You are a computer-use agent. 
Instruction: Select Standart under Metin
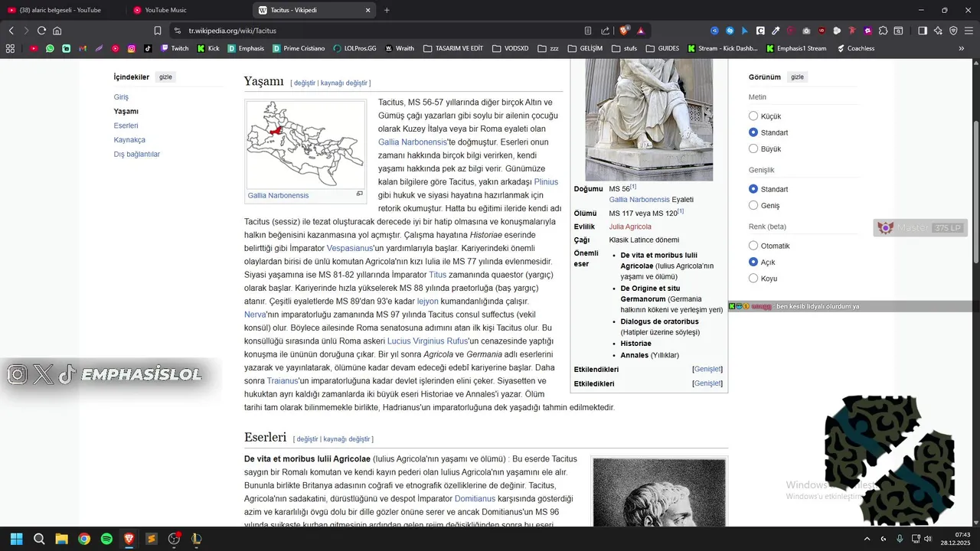[753, 132]
